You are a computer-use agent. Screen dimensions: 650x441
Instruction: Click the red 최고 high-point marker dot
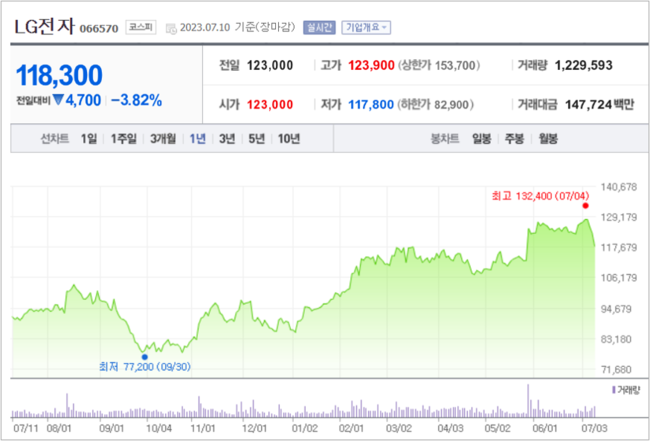coord(585,206)
